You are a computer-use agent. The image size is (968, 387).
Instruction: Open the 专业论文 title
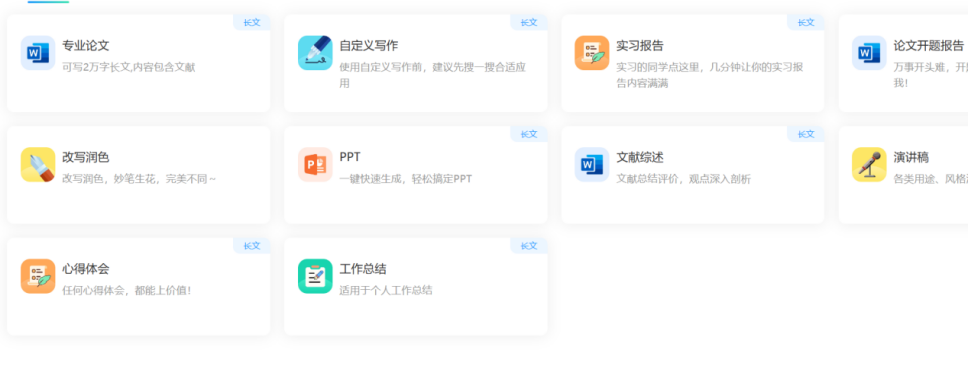[x=86, y=46]
